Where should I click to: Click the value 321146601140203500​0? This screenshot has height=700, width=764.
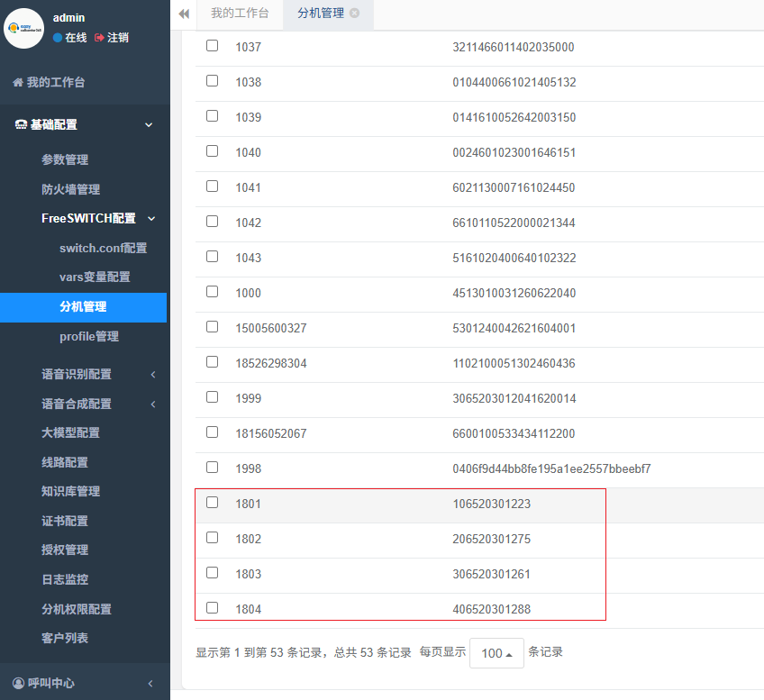513,47
